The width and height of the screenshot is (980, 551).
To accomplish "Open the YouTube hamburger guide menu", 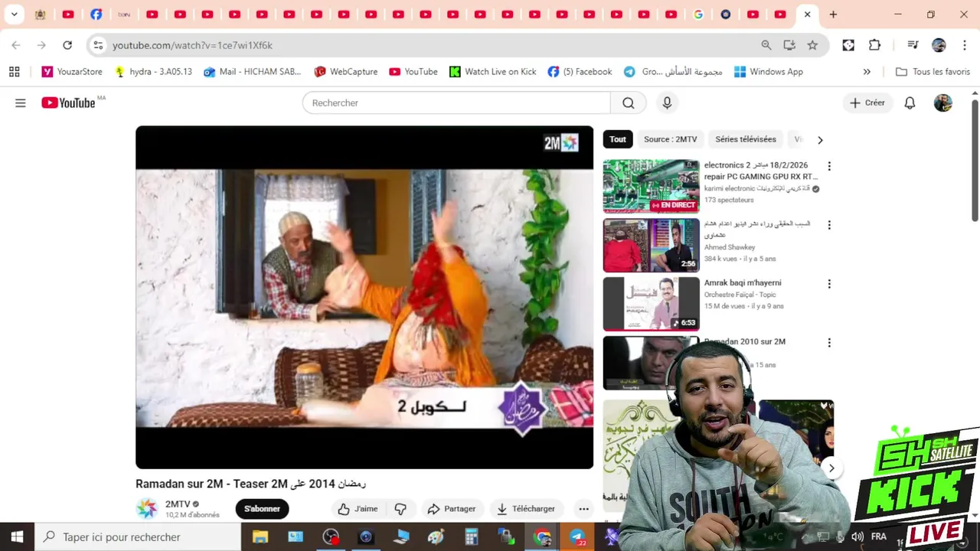I will point(21,103).
